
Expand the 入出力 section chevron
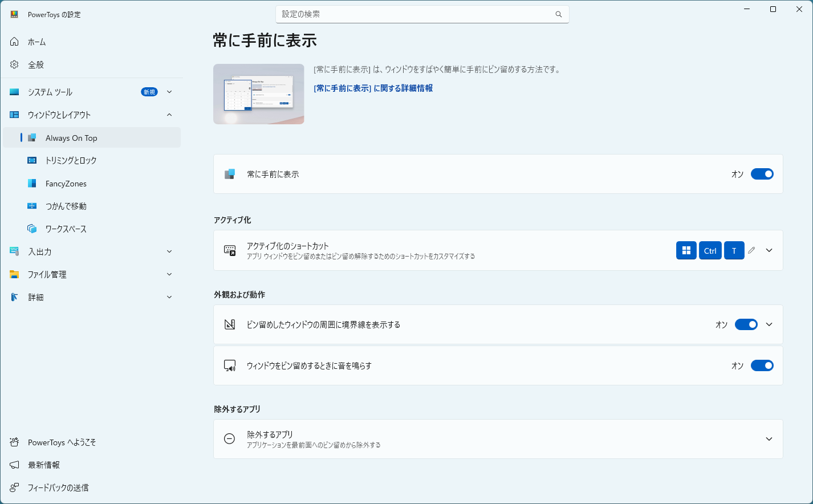[x=169, y=251]
